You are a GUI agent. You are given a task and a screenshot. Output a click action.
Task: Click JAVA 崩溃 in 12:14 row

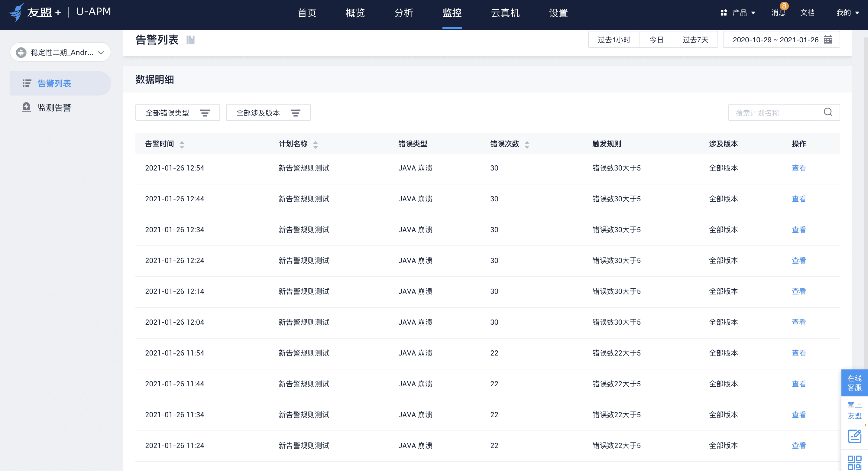415,291
